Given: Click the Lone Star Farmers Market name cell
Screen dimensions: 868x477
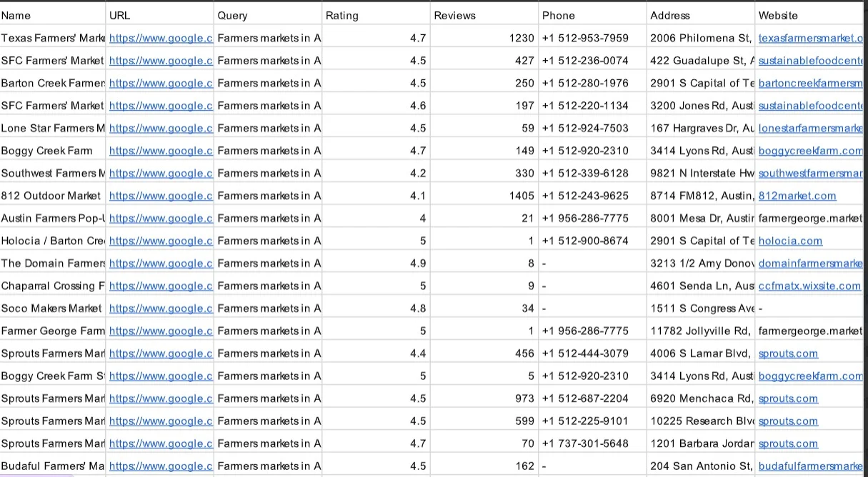Looking at the screenshot, I should tap(52, 129).
